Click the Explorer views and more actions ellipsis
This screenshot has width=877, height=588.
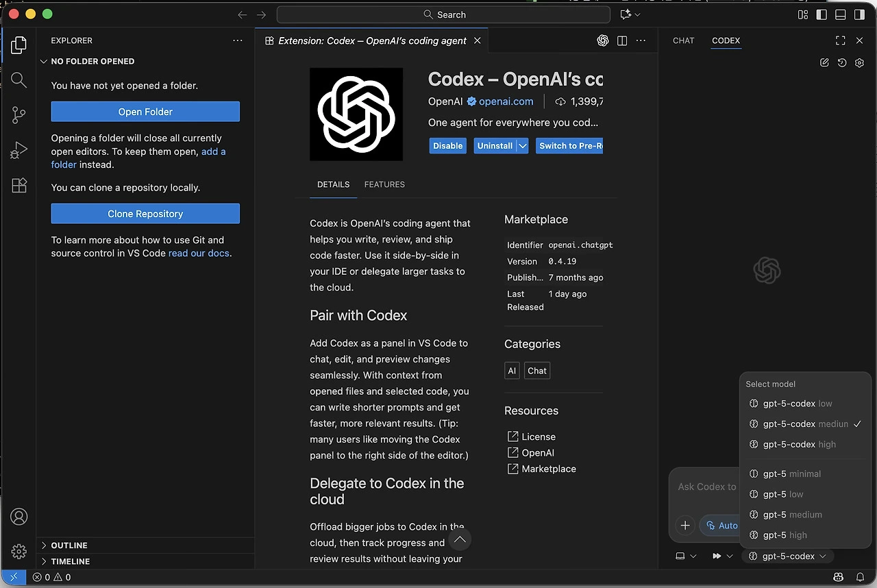238,40
